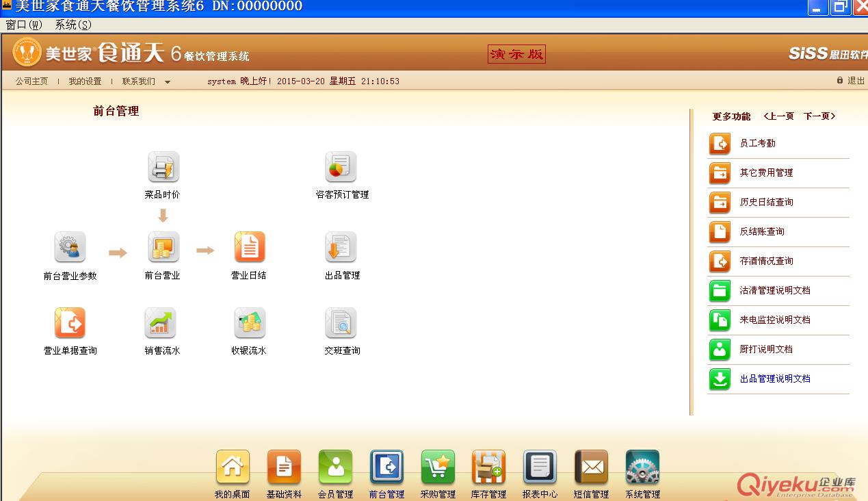Image resolution: width=868 pixels, height=501 pixels.
Task: Launch 前台营业 coins icon
Action: pyautogui.click(x=163, y=247)
